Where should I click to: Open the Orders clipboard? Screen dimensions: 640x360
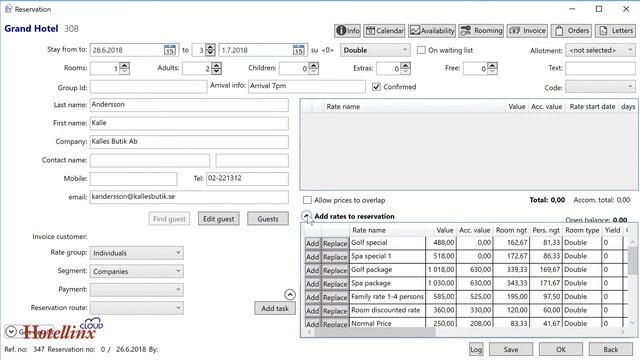[571, 31]
